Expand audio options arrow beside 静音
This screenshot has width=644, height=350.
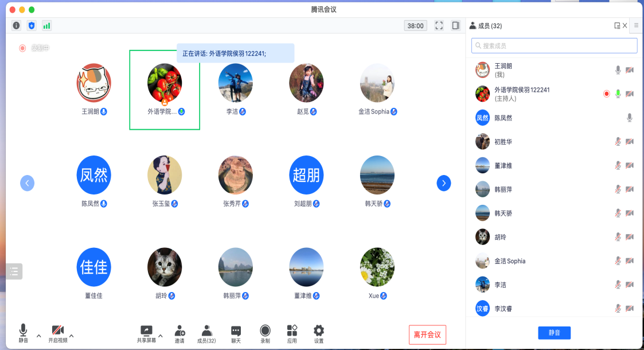point(39,336)
